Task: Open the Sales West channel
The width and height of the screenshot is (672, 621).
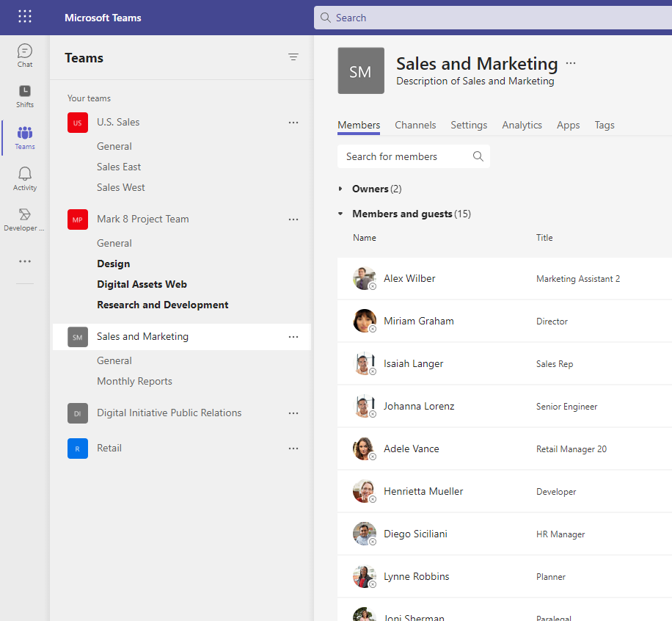Action: point(121,187)
